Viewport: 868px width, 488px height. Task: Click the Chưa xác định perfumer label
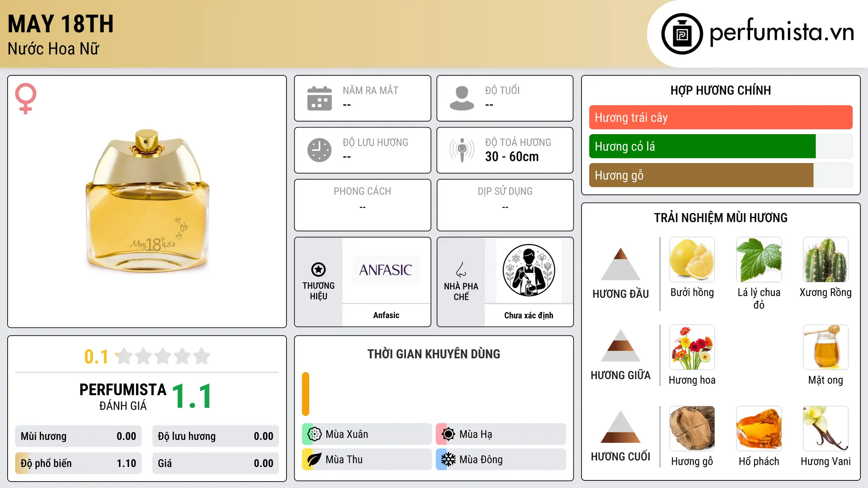pos(529,315)
